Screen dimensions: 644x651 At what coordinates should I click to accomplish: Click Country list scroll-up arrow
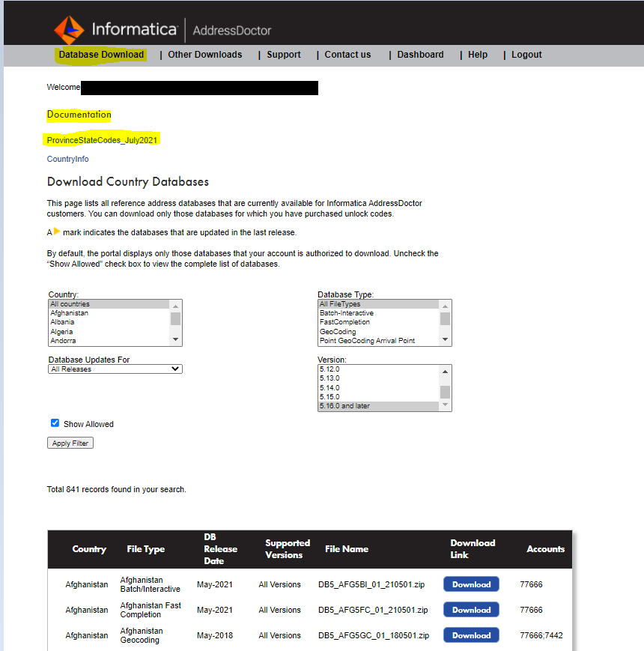click(x=175, y=306)
